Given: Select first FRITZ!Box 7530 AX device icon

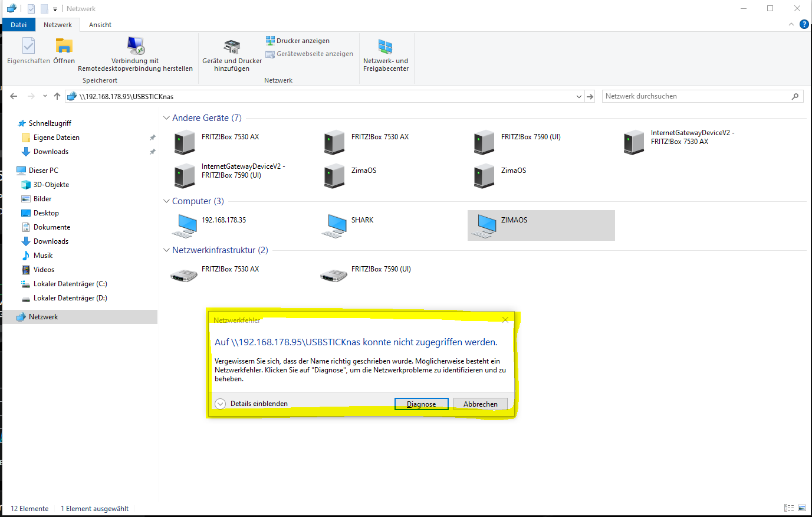Looking at the screenshot, I should point(185,142).
